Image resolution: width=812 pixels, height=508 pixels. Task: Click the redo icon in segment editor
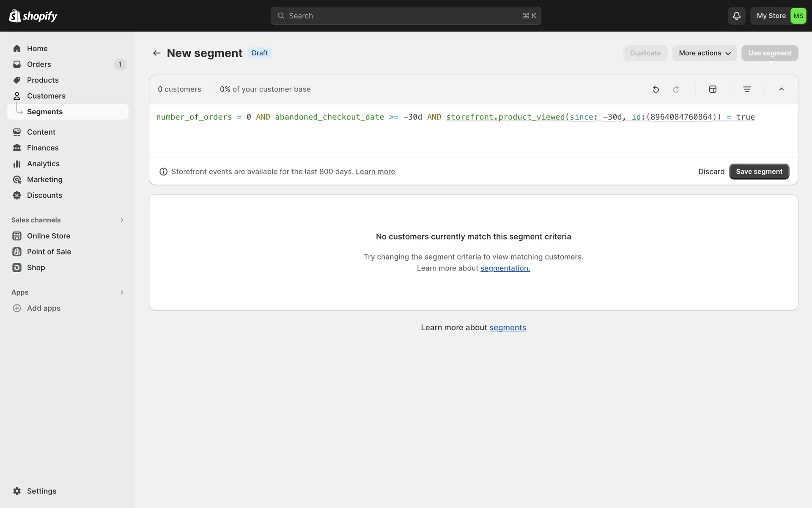pos(676,89)
